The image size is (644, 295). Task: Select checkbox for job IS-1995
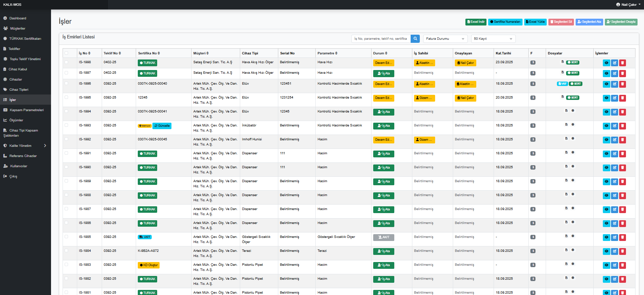tap(66, 97)
